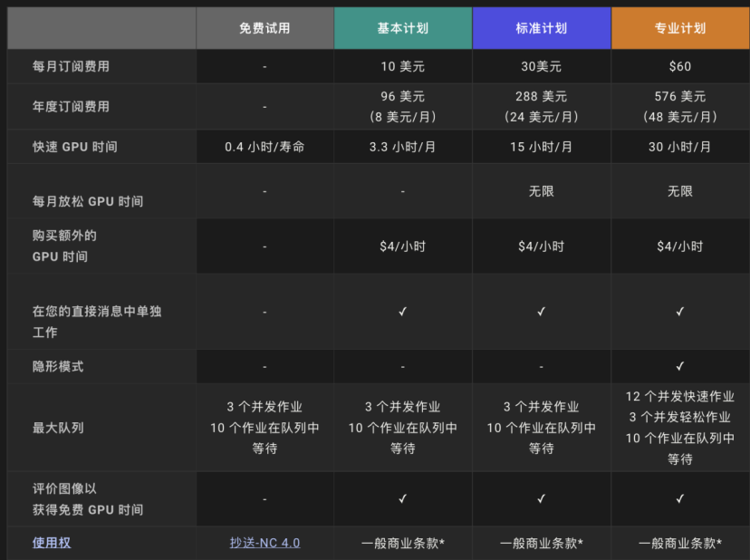Image resolution: width=750 pixels, height=560 pixels.
Task: Select the 免费试用 column header
Action: [x=264, y=28]
